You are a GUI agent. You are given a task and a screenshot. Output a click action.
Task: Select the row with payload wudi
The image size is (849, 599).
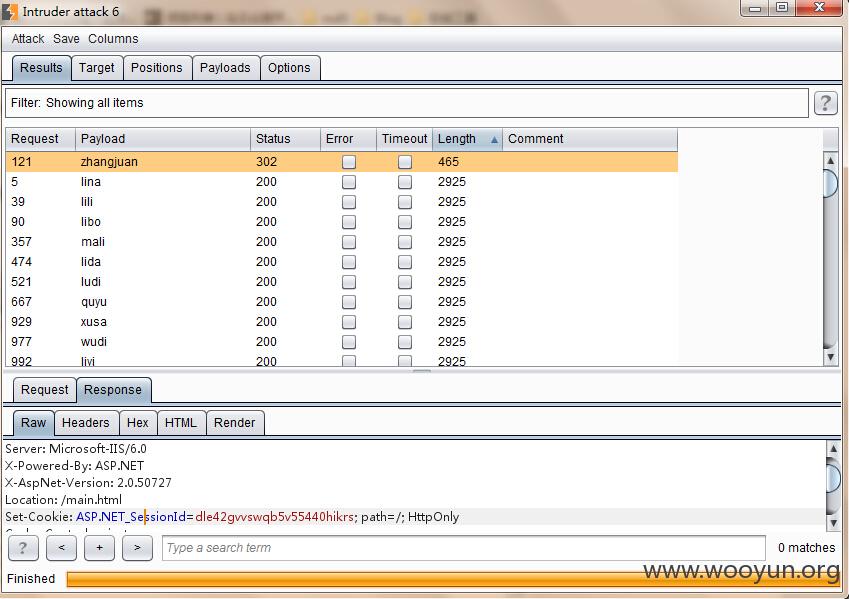coord(342,342)
